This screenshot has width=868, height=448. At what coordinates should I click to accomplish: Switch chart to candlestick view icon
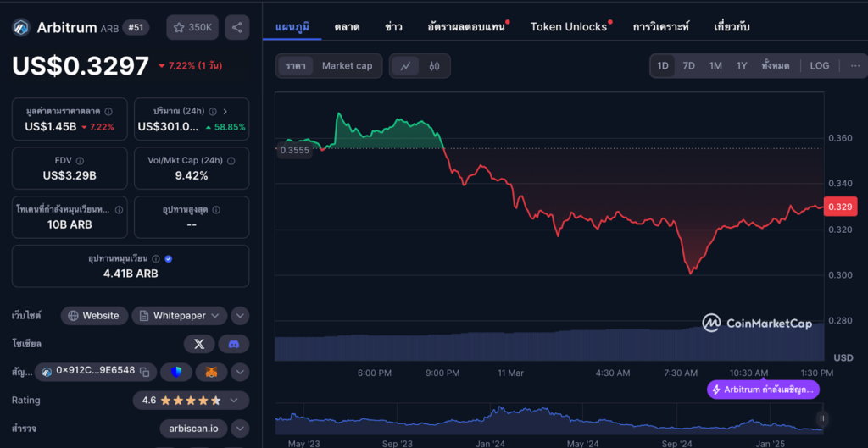434,66
